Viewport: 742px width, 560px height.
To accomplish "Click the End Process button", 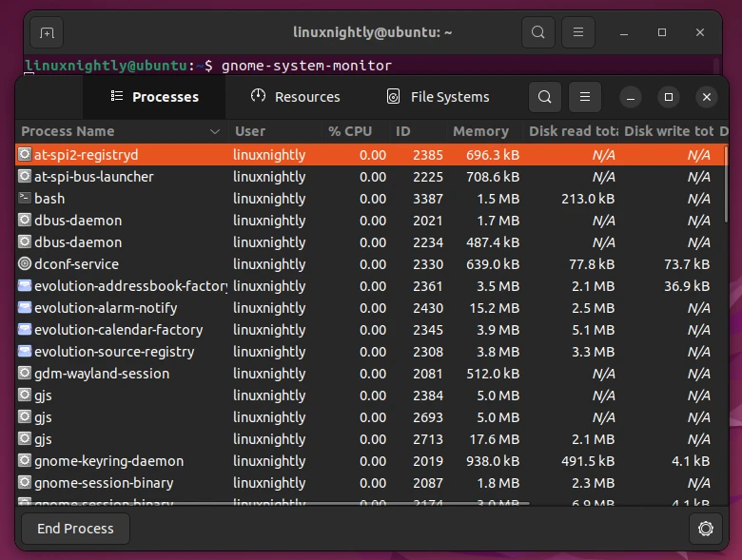I will tap(76, 529).
